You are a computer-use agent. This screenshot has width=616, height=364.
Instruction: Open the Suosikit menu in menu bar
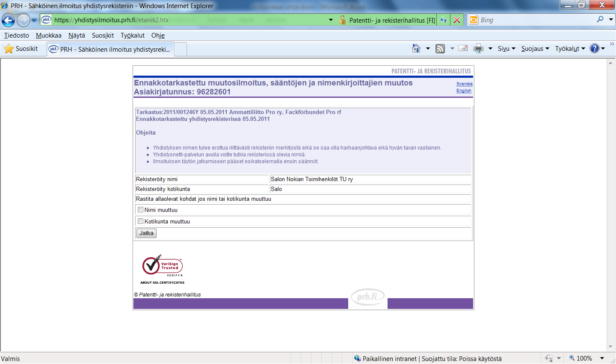click(x=103, y=35)
